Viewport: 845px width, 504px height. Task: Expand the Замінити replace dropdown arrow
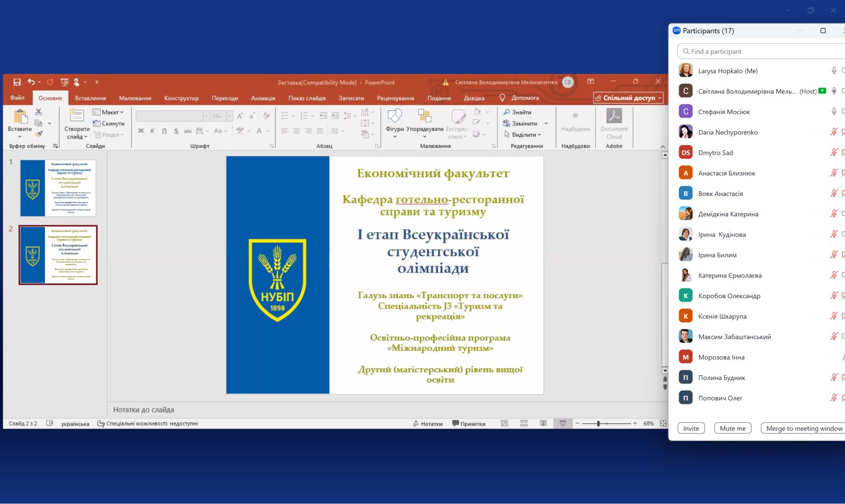click(546, 123)
